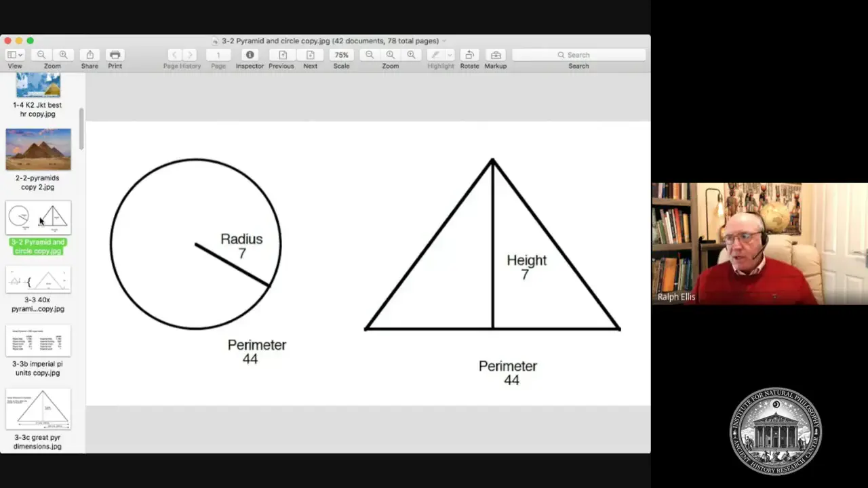Rotate the image
Screen dimensions: 868x488
[x=469, y=55]
